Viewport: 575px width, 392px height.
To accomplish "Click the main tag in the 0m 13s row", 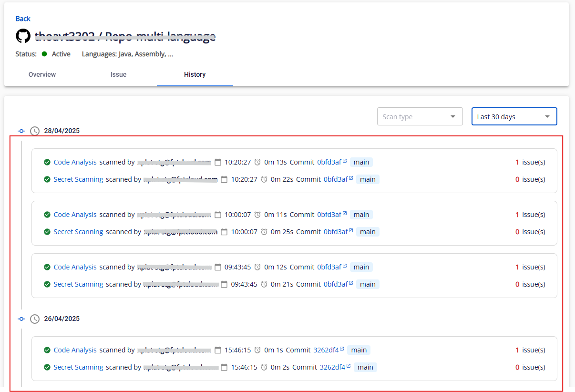I will pyautogui.click(x=361, y=162).
